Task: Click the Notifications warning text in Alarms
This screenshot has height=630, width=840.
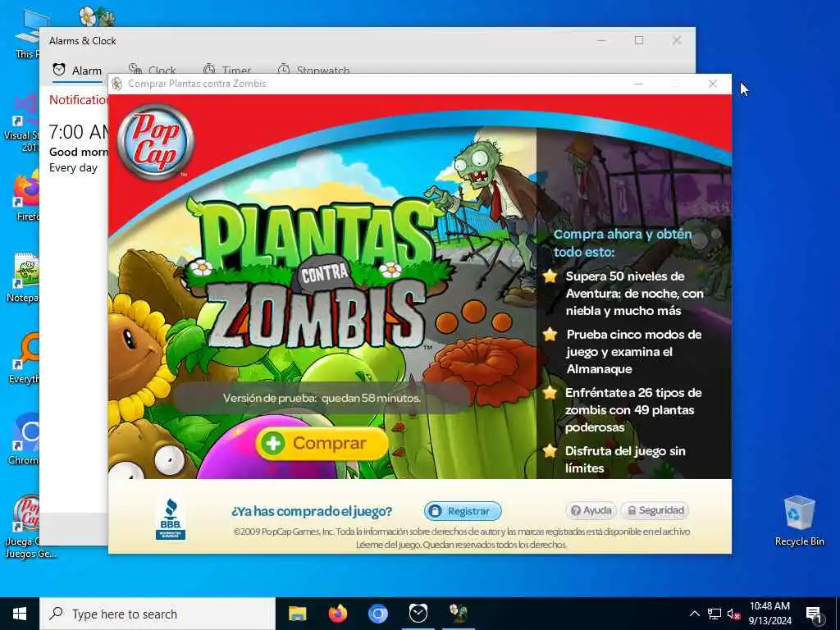Action: coord(79,100)
